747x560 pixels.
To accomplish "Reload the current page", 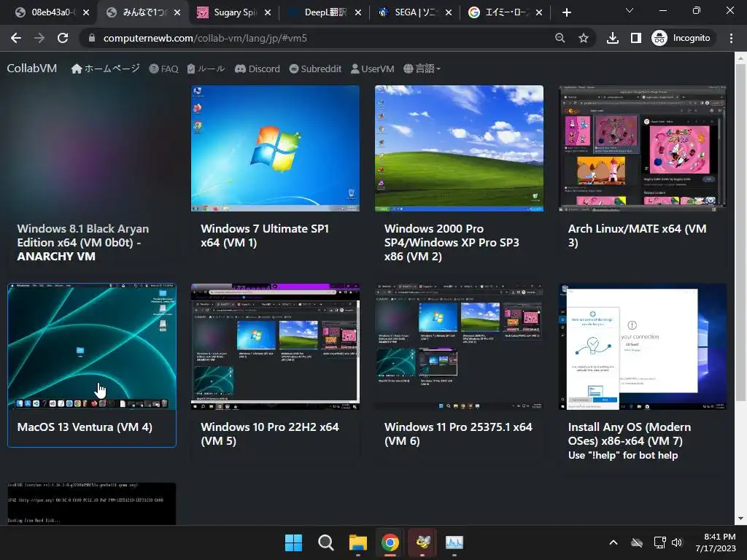I will [63, 38].
